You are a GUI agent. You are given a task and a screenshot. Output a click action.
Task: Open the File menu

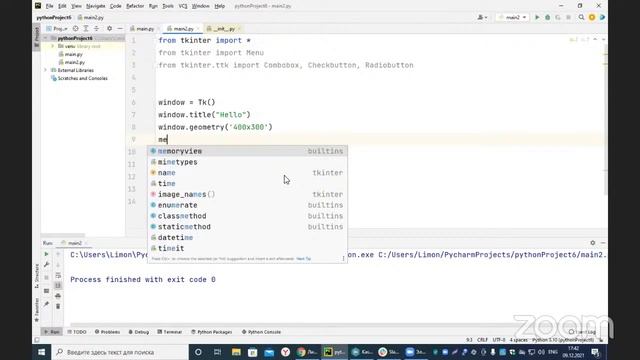49,6
